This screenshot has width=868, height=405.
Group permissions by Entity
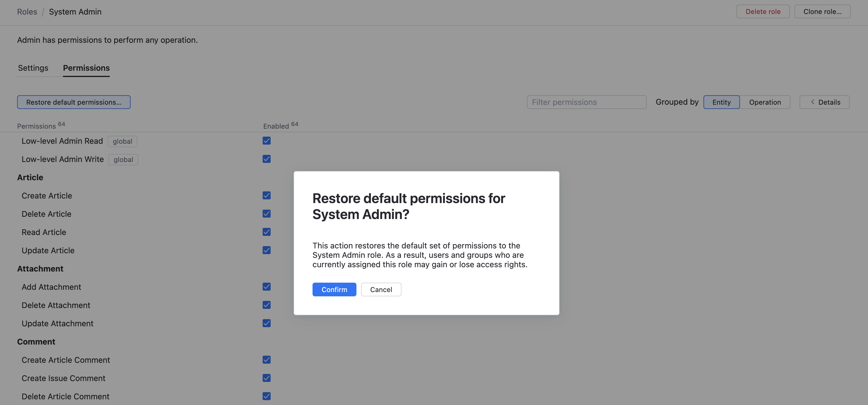[721, 102]
